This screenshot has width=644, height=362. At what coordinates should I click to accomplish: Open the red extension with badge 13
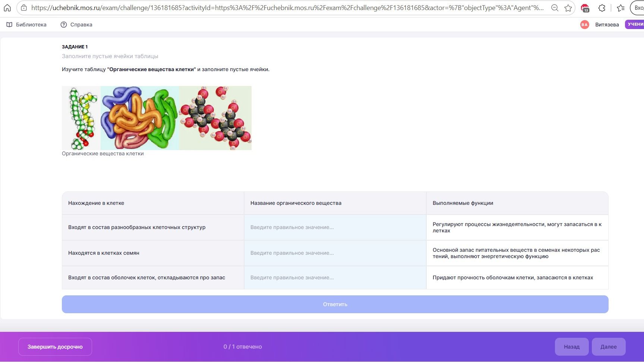pos(585,8)
